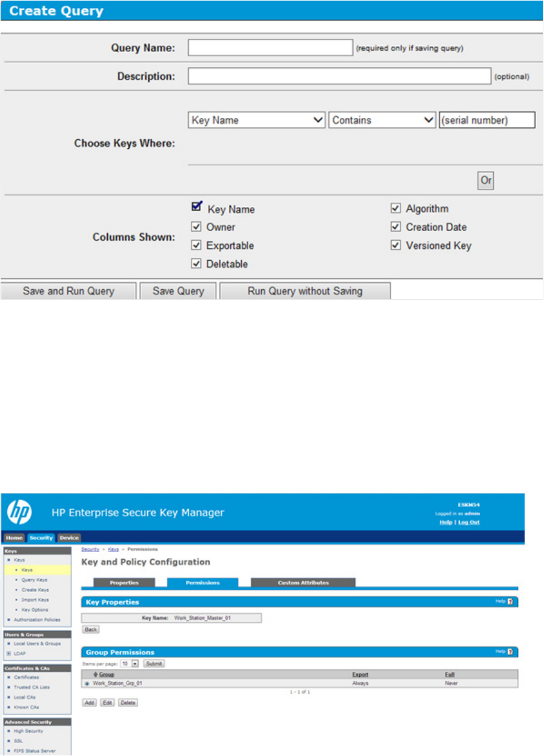The width and height of the screenshot is (544, 756).
Task: Click Save and Run Query button
Action: (68, 291)
